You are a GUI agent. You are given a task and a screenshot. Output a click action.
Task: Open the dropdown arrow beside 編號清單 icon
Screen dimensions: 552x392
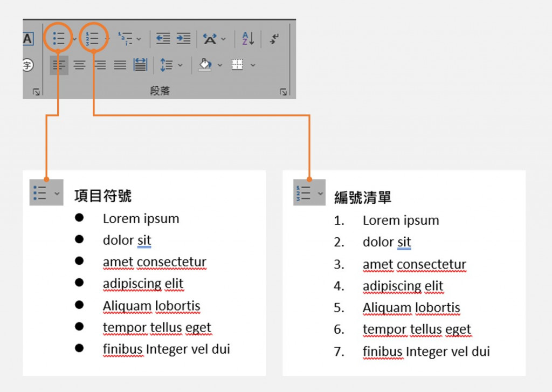click(x=320, y=194)
